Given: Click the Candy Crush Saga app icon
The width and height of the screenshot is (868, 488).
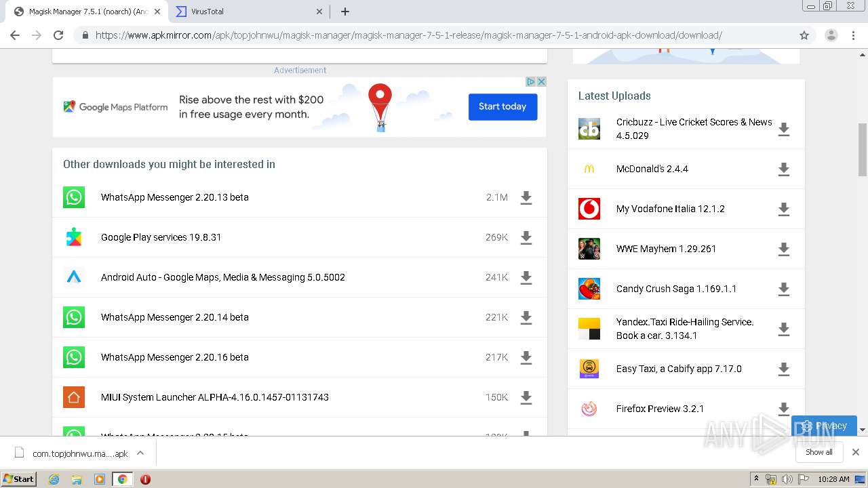Looking at the screenshot, I should click(589, 289).
